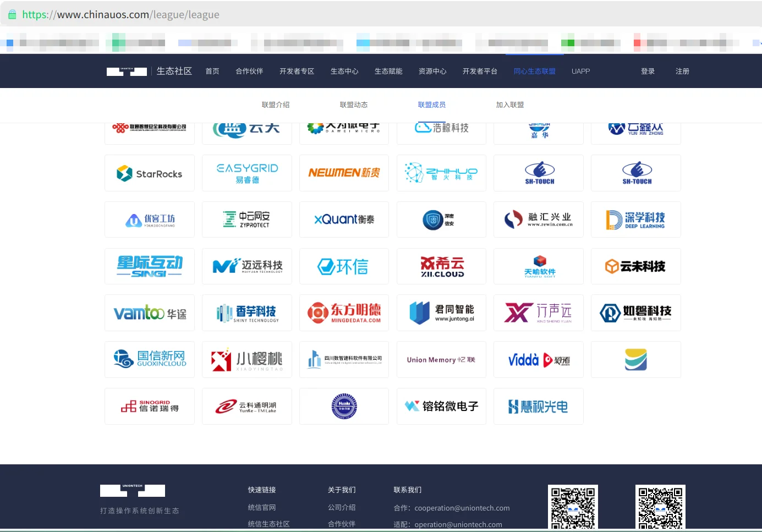Click the 生态社区 title text in the header
The width and height of the screenshot is (762, 532).
(174, 71)
